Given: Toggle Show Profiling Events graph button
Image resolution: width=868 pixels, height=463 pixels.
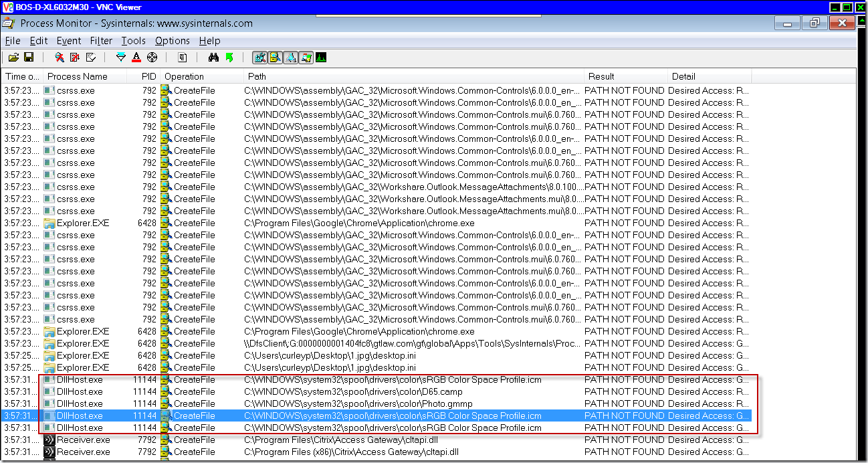Looking at the screenshot, I should [321, 58].
